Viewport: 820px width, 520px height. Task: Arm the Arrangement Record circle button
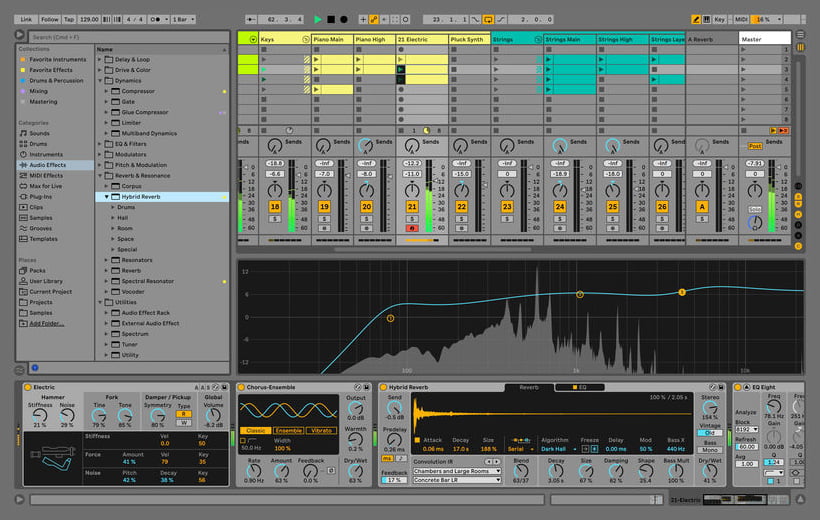(x=344, y=19)
